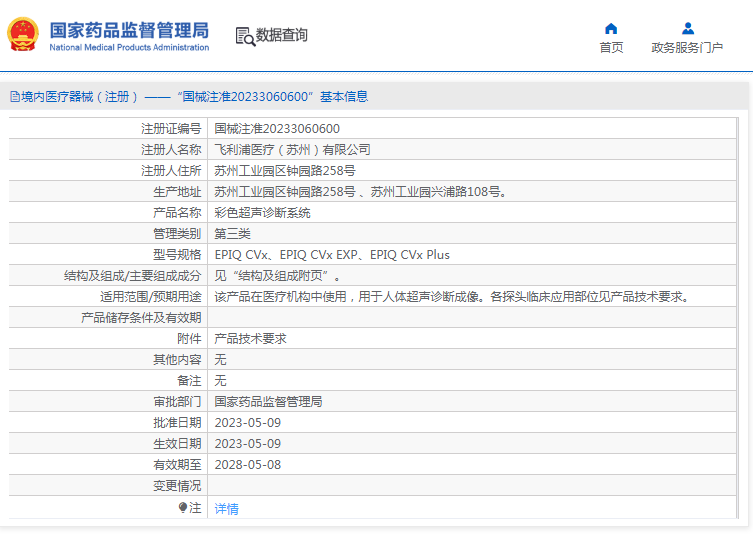Click the 注册人名称 label

(171, 150)
